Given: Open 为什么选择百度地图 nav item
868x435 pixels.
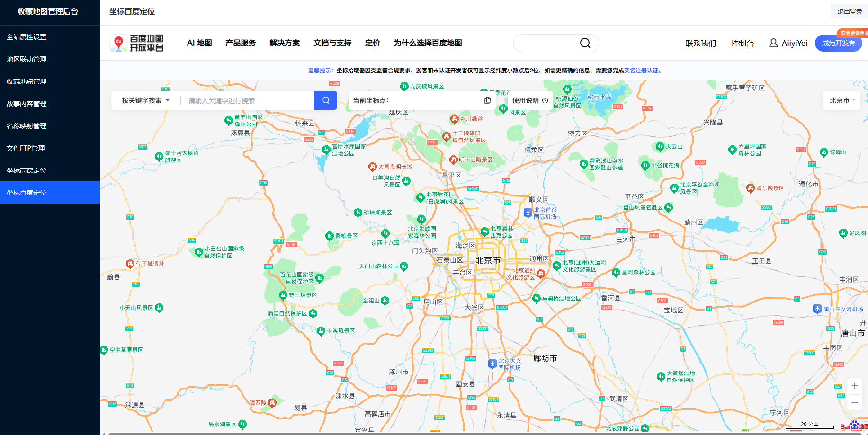Looking at the screenshot, I should point(428,43).
